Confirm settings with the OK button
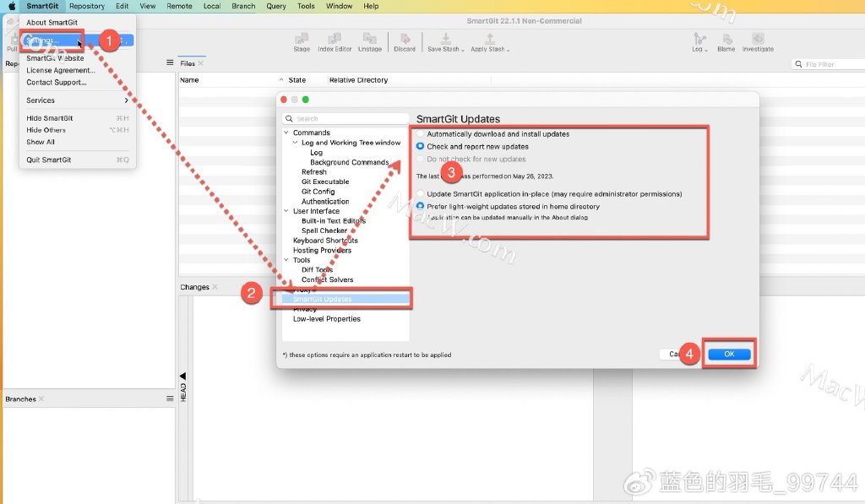 tap(729, 354)
